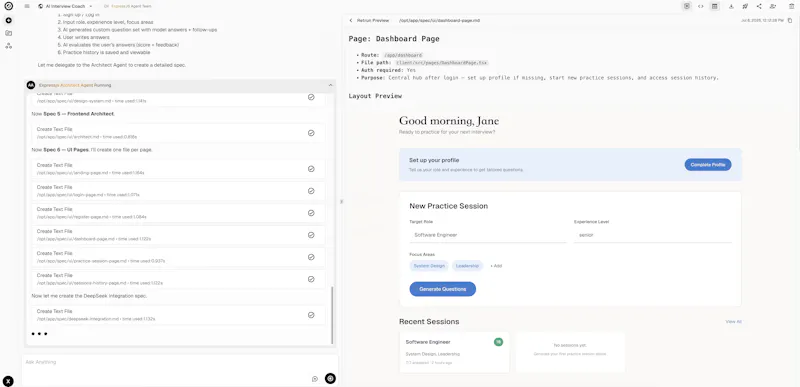Open the folder icon in the left sidebar
The width and height of the screenshot is (800, 387).
[9, 33]
